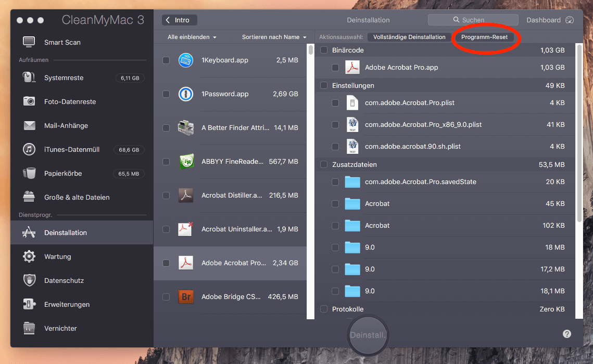Viewport: 593px width, 364px height.
Task: Click the Systemreste 6,11 GB badge
Action: [x=130, y=78]
